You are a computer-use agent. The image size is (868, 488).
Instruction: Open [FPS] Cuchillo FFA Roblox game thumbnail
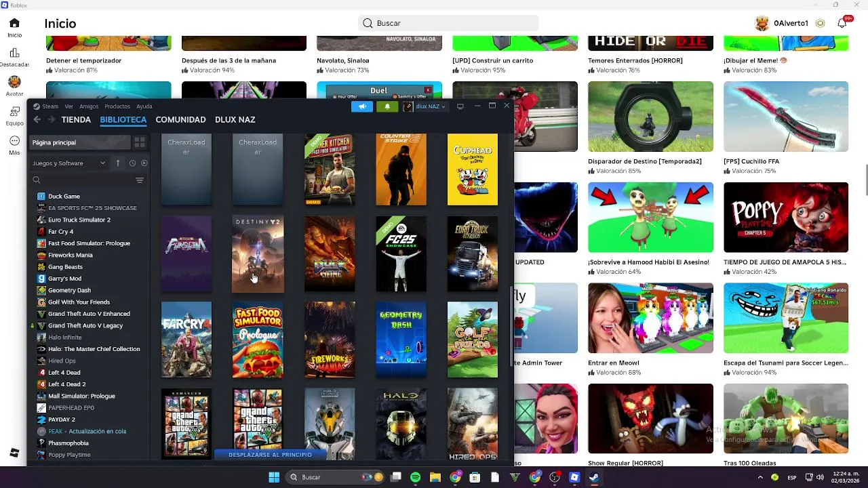coord(786,117)
